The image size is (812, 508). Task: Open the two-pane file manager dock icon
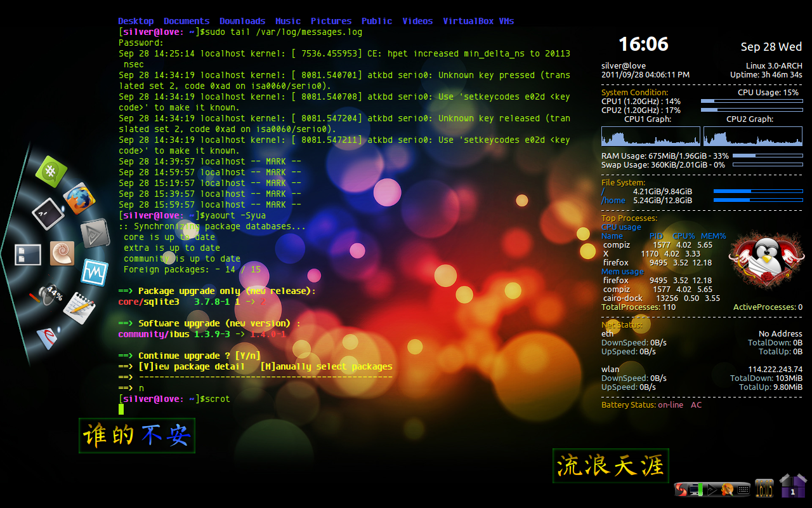28,255
